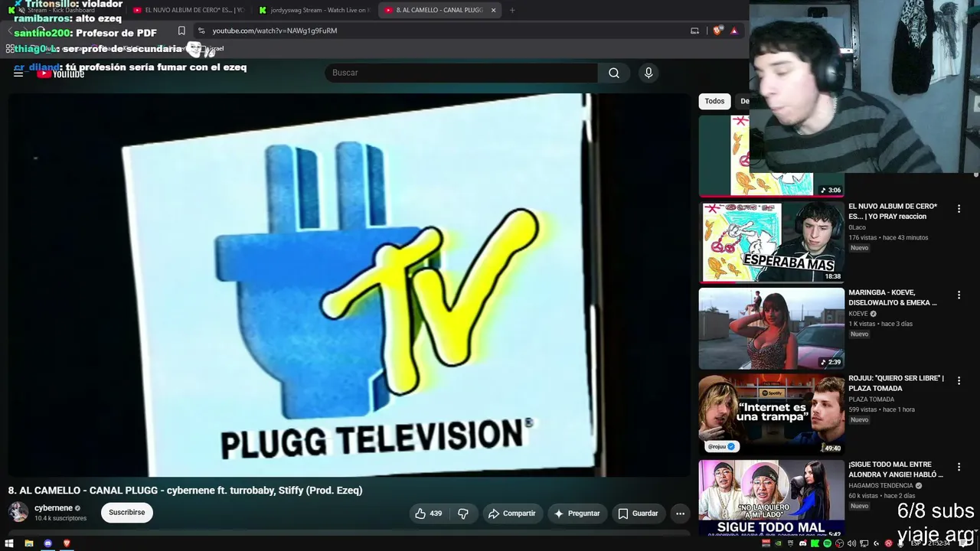The width and height of the screenshot is (980, 551).
Task: Open the Brave Rewards triangle icon
Action: click(x=734, y=31)
